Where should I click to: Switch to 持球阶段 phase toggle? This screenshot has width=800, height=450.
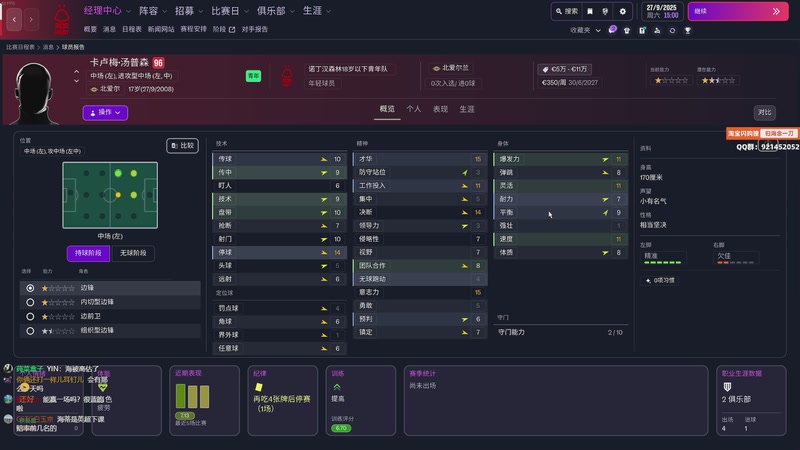pyautogui.click(x=88, y=253)
